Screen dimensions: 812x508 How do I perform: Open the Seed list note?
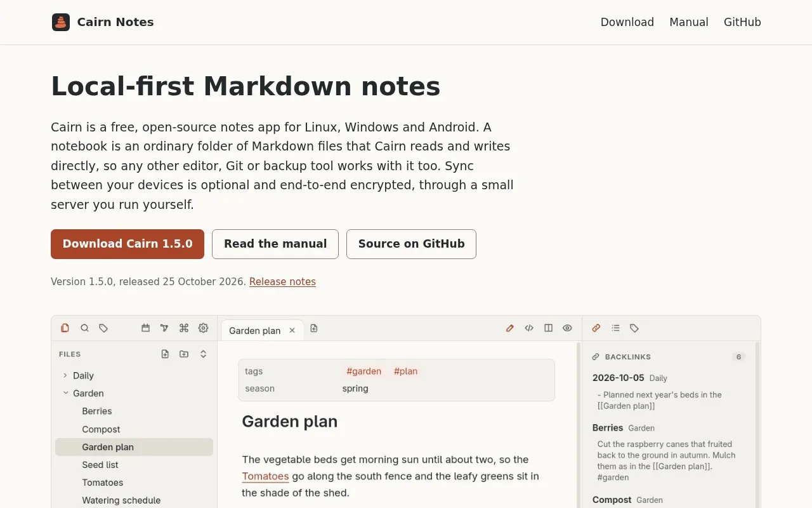pos(134,465)
